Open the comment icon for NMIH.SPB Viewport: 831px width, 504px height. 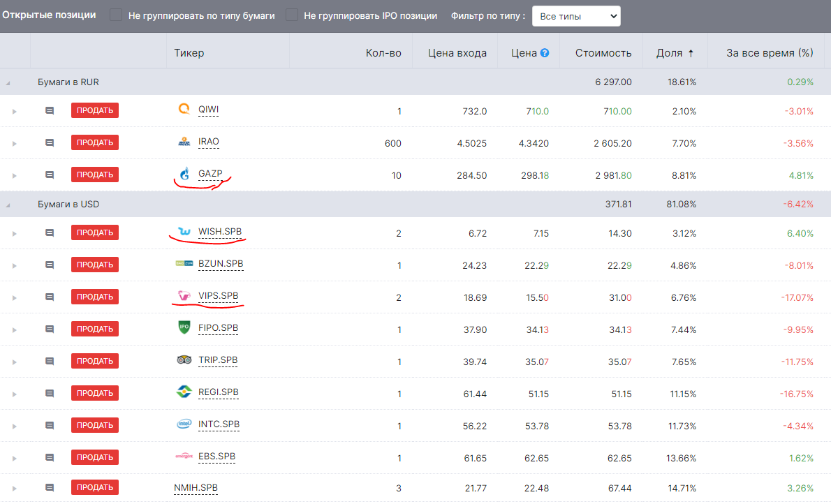tap(50, 487)
